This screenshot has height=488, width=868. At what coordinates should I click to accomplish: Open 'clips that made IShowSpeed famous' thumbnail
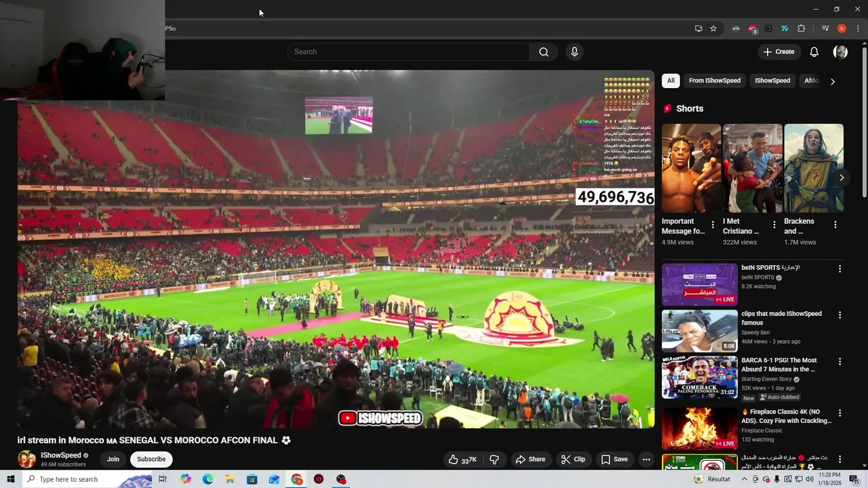(x=699, y=331)
